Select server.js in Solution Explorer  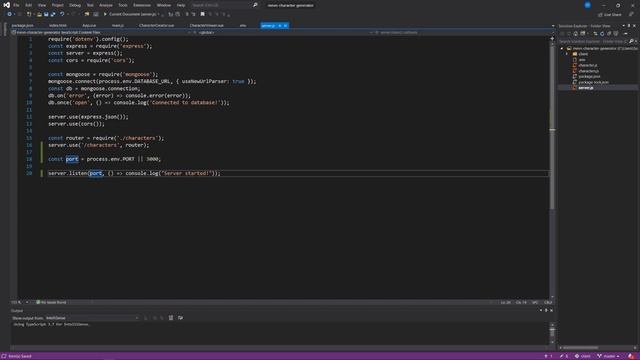pyautogui.click(x=586, y=88)
